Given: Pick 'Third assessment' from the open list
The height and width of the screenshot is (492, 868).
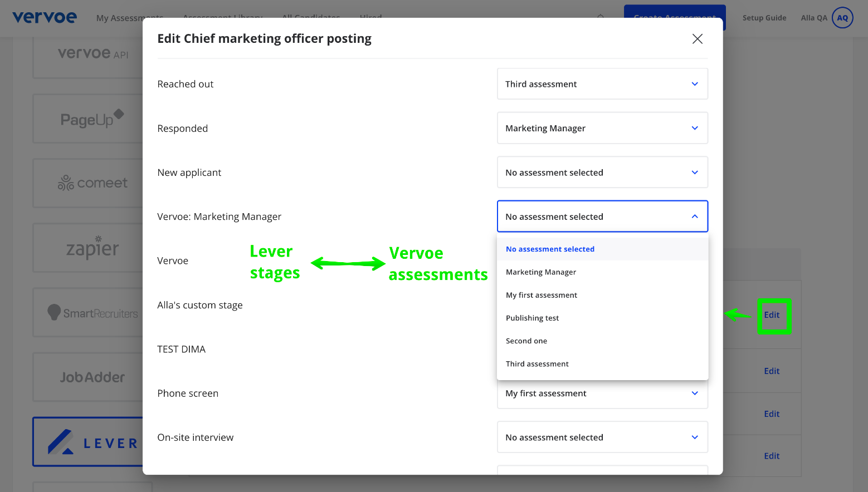Looking at the screenshot, I should [x=602, y=363].
